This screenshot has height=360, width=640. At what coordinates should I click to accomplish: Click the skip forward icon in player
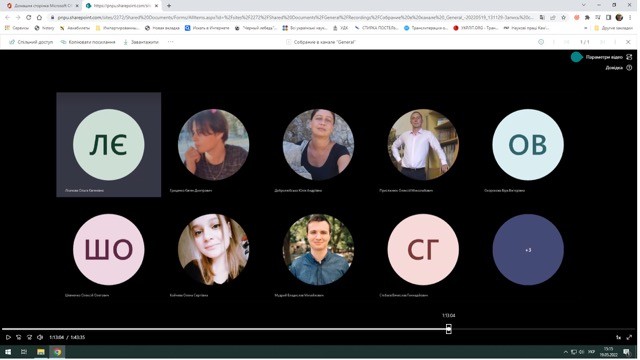[x=29, y=338]
